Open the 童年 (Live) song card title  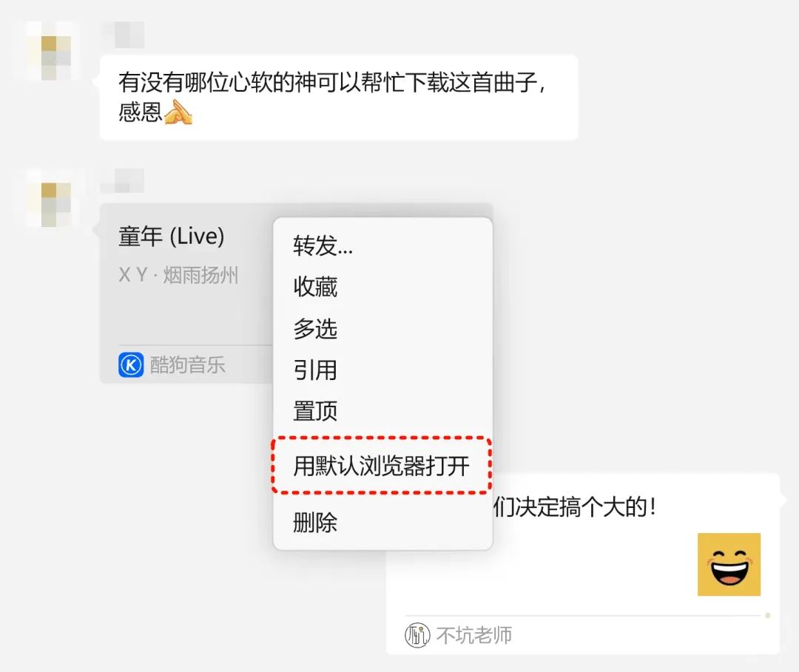[171, 237]
